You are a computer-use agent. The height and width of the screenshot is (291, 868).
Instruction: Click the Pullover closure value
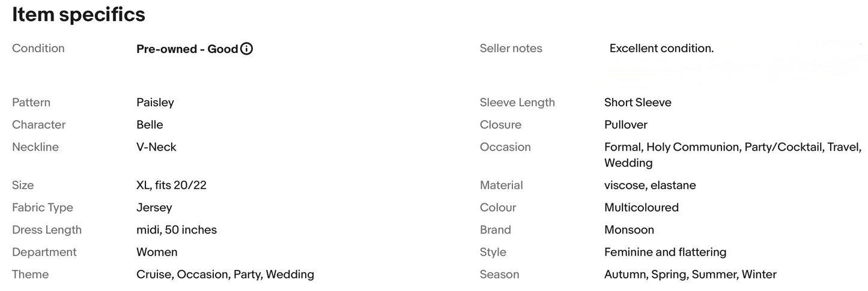626,125
